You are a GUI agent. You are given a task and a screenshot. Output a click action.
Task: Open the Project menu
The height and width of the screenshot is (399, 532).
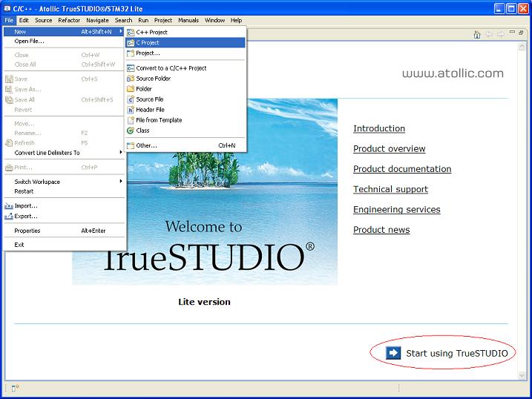(x=162, y=20)
